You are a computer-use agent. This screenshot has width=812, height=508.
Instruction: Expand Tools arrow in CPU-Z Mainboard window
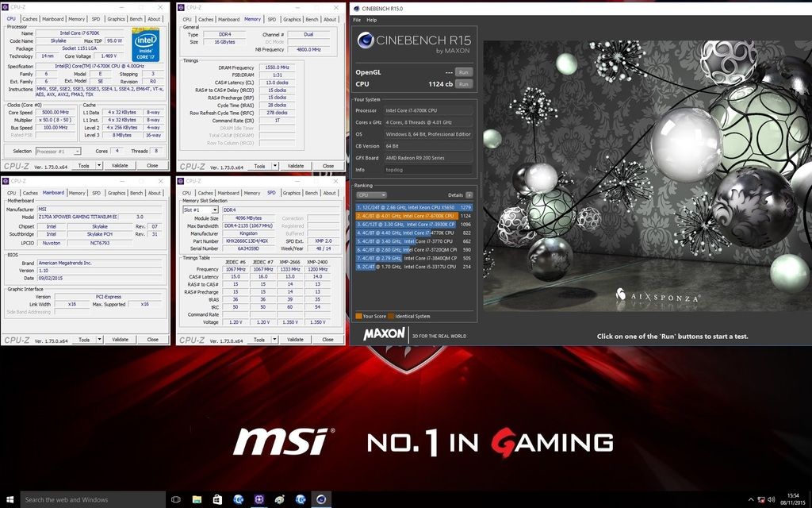[x=99, y=340]
